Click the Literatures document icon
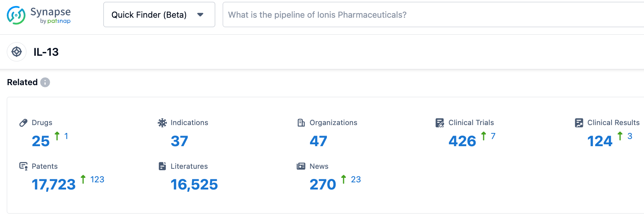 (162, 166)
